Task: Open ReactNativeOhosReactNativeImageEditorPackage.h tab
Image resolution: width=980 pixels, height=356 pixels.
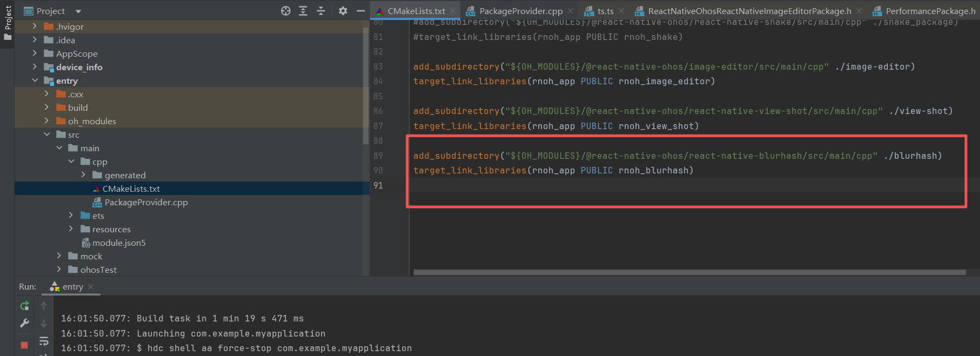Action: (x=749, y=11)
